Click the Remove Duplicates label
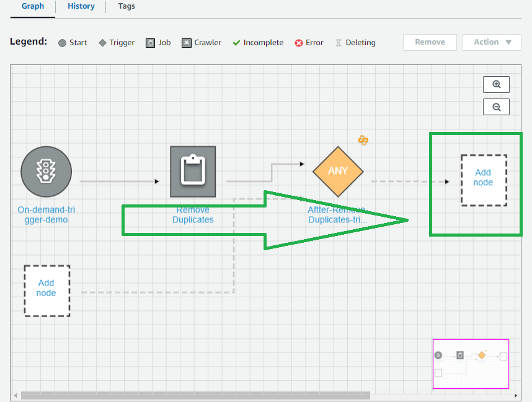532x402 pixels. pyautogui.click(x=193, y=214)
